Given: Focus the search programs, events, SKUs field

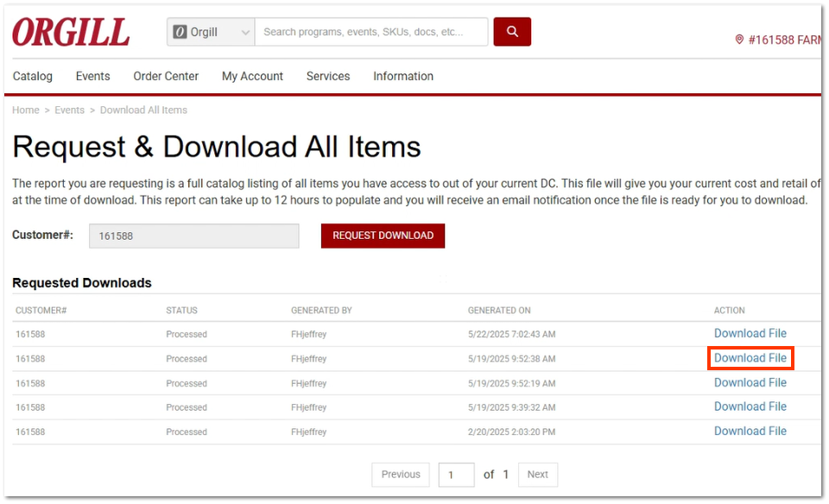Looking at the screenshot, I should [x=371, y=32].
